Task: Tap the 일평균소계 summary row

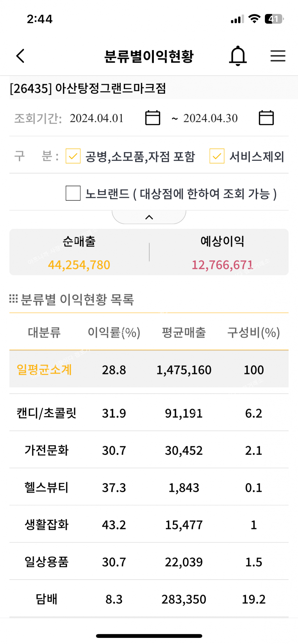Action: tap(44, 370)
